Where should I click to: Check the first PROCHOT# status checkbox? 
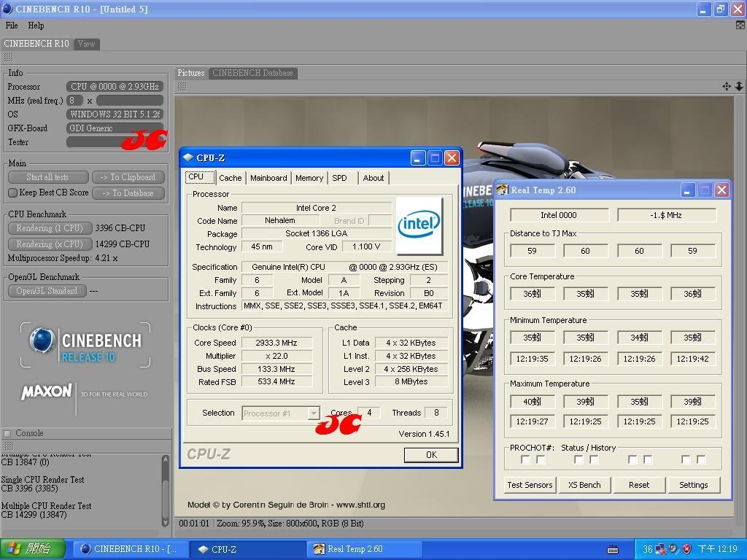tap(525, 459)
